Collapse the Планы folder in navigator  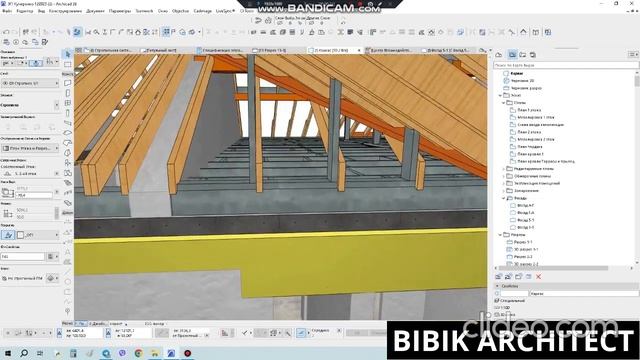pos(503,103)
